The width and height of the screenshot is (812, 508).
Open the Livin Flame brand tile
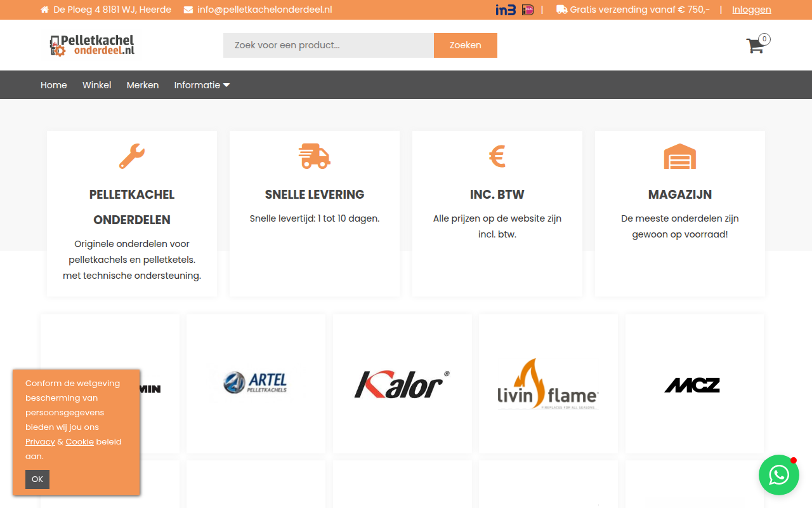[x=548, y=384]
